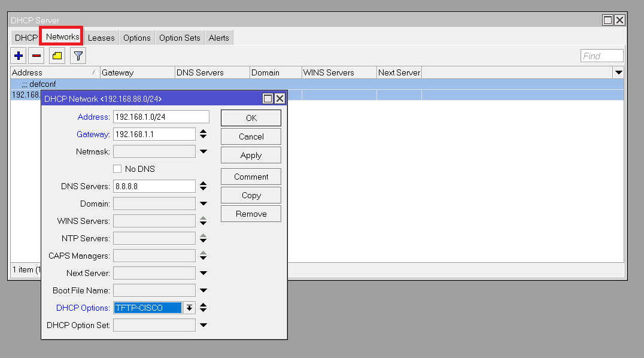Close the DHCP Network dialog window
644x358 pixels.
tap(280, 98)
